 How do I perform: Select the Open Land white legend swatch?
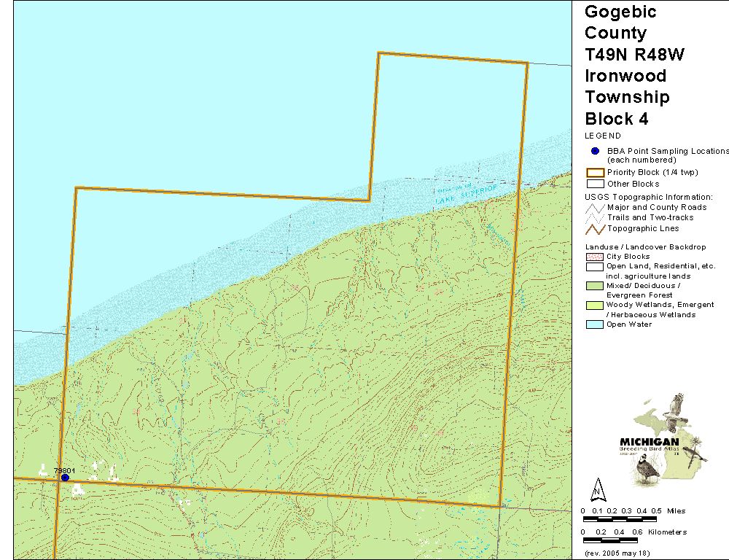595,266
